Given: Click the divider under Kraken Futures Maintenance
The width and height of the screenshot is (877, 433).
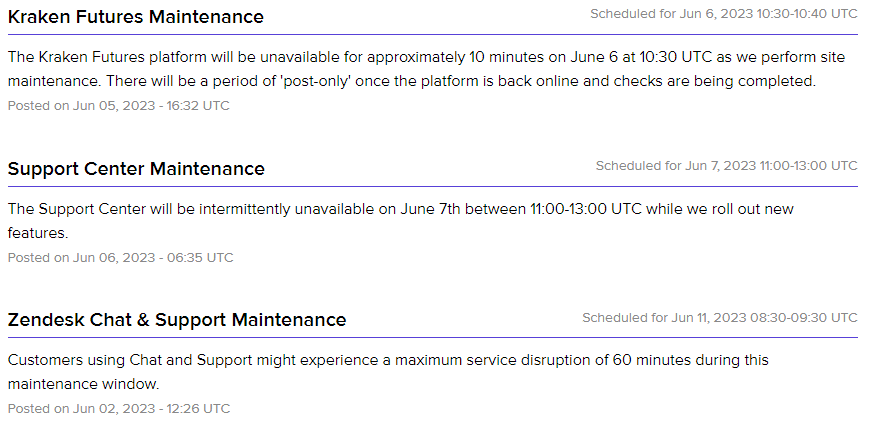Looking at the screenshot, I should pyautogui.click(x=432, y=35).
